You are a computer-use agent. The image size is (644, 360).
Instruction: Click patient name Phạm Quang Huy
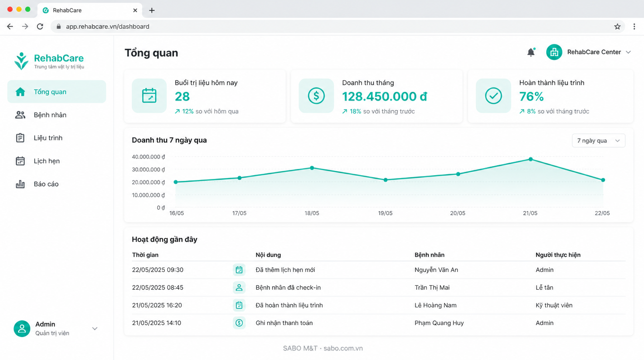439,323
